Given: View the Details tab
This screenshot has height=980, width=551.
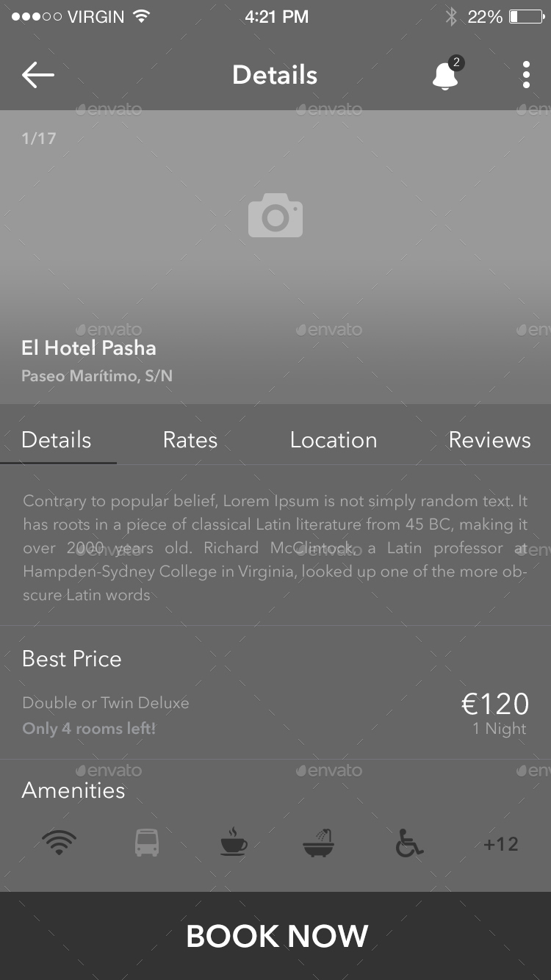Looking at the screenshot, I should pyautogui.click(x=56, y=439).
